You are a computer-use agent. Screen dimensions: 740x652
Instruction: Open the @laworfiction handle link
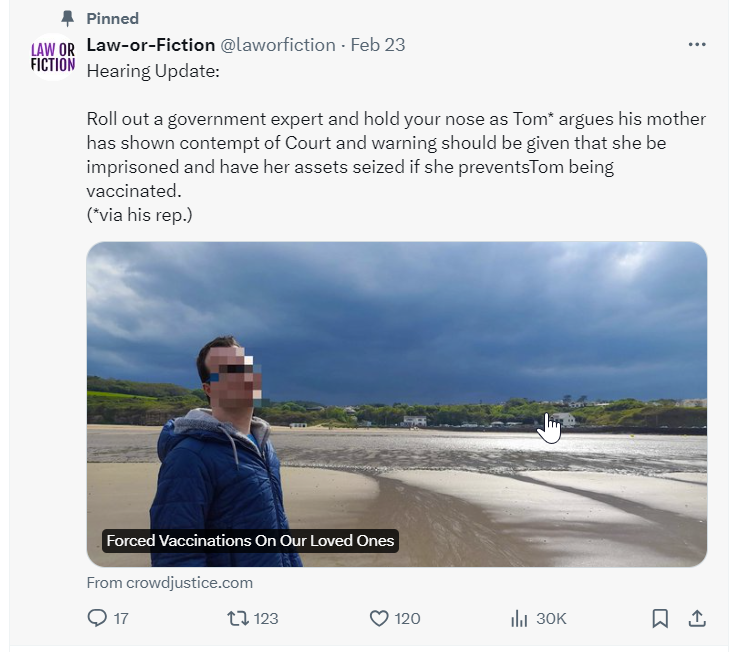tap(278, 45)
